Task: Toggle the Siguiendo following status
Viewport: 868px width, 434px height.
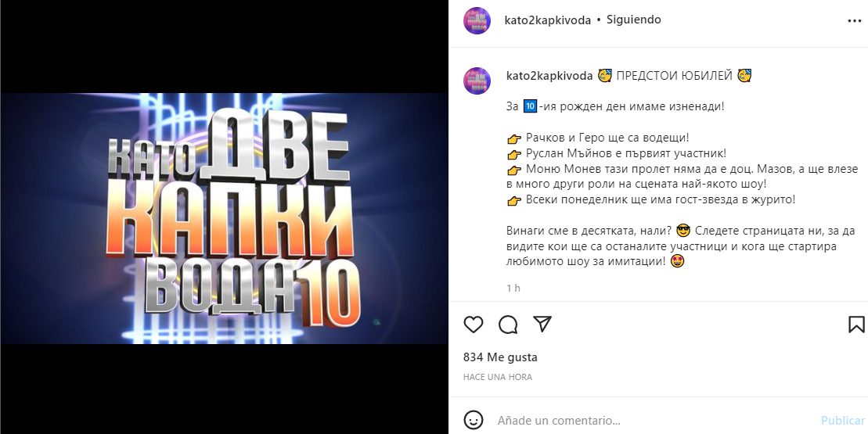Action: pyautogui.click(x=634, y=20)
